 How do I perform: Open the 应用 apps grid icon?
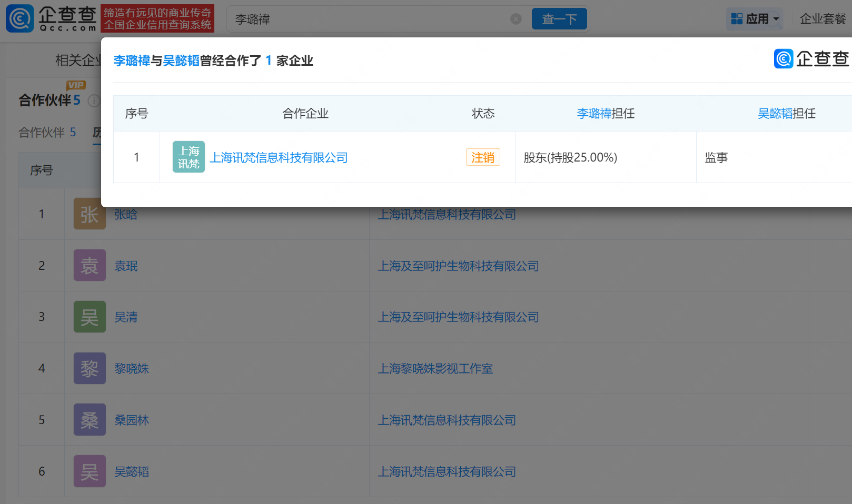(737, 19)
